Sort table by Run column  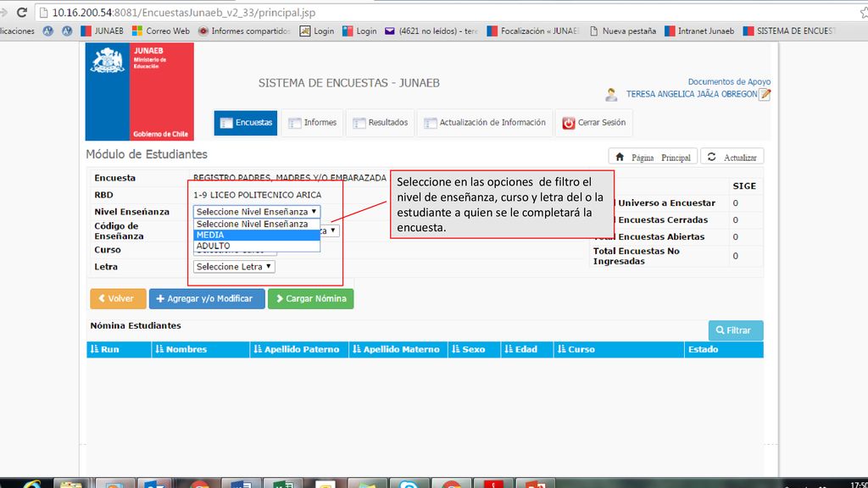pyautogui.click(x=119, y=349)
